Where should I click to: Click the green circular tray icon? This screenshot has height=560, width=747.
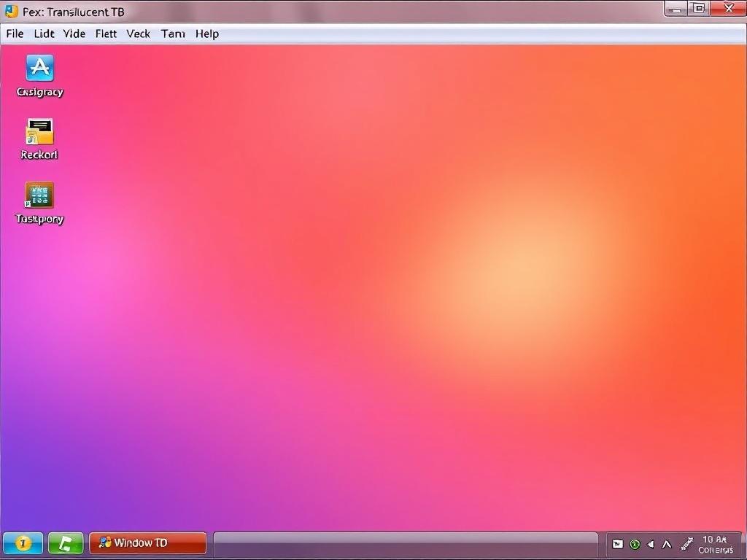(x=635, y=544)
